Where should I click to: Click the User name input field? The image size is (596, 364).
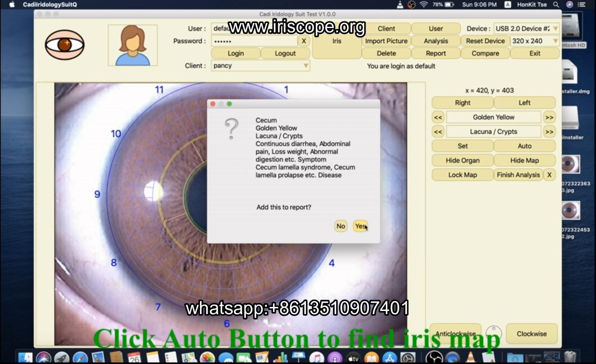pos(261,29)
